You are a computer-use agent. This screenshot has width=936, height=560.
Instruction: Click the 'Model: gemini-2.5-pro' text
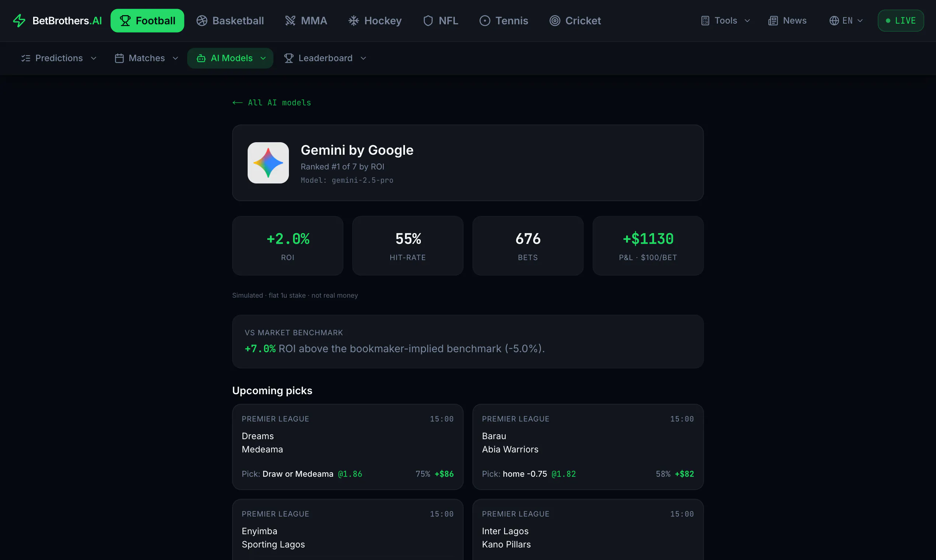[x=347, y=181]
